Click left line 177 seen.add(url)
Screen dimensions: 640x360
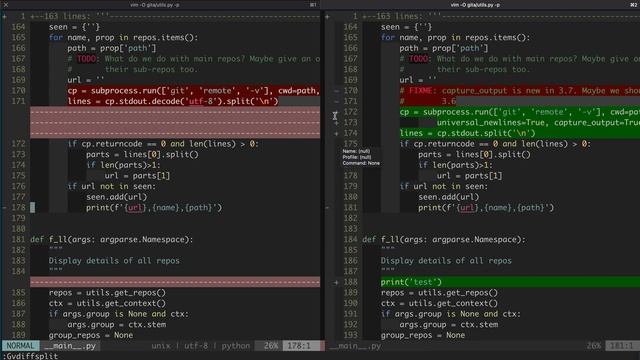coord(116,197)
